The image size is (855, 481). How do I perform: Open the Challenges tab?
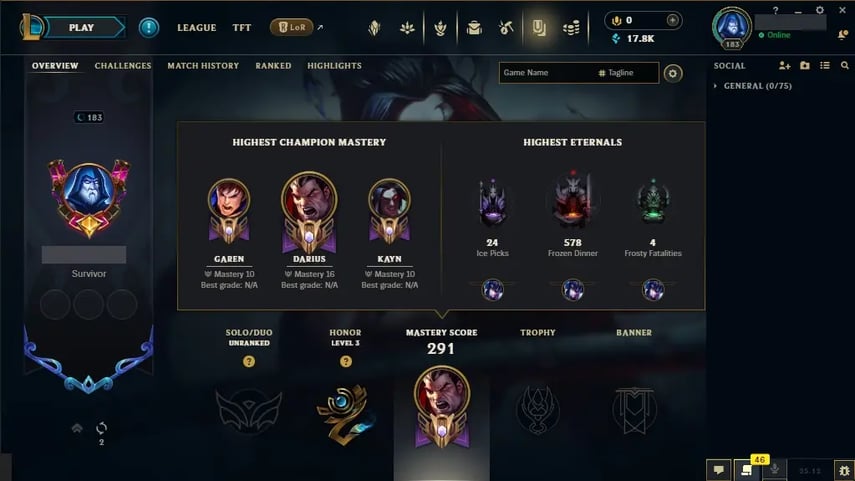pyautogui.click(x=123, y=65)
